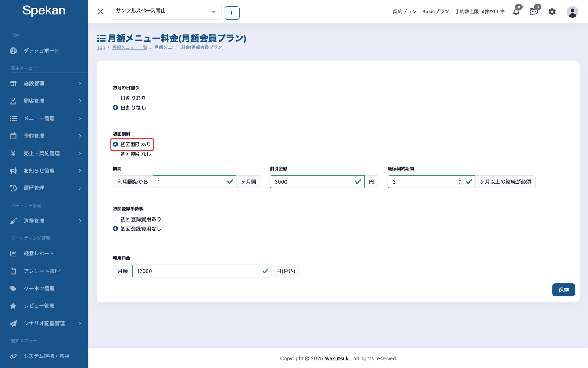The width and height of the screenshot is (588, 368).
Task: Select the 初回登録費用あり radio button
Action: (115, 219)
